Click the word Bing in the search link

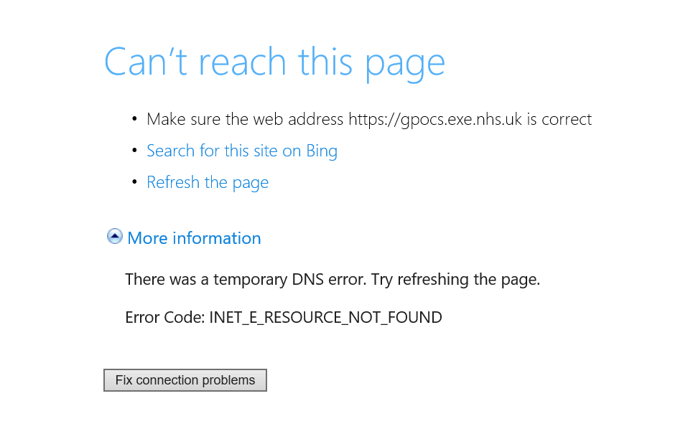(322, 151)
